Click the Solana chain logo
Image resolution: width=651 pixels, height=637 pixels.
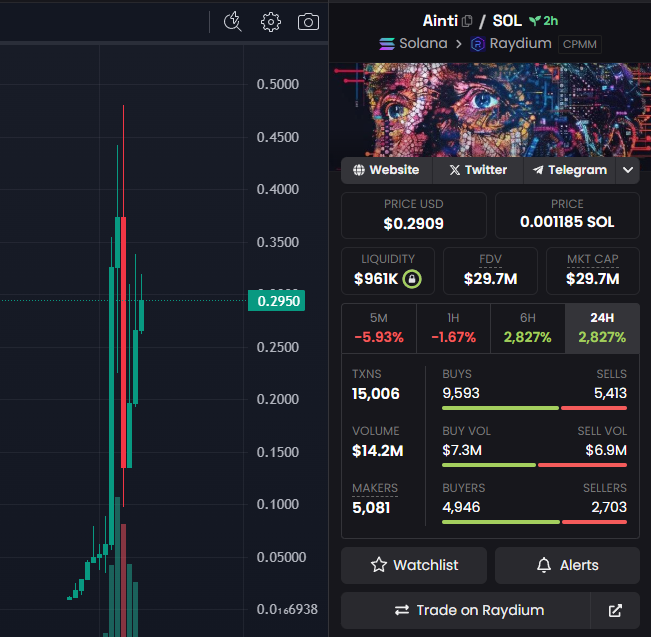387,44
